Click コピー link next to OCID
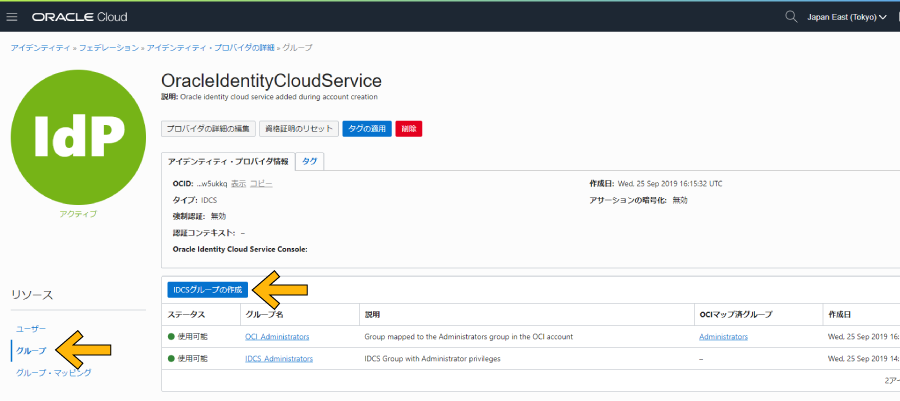Image resolution: width=900 pixels, height=401 pixels. pyautogui.click(x=261, y=184)
